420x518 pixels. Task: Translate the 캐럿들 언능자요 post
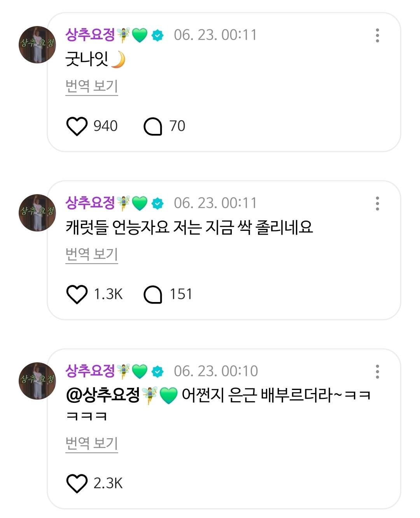[91, 254]
